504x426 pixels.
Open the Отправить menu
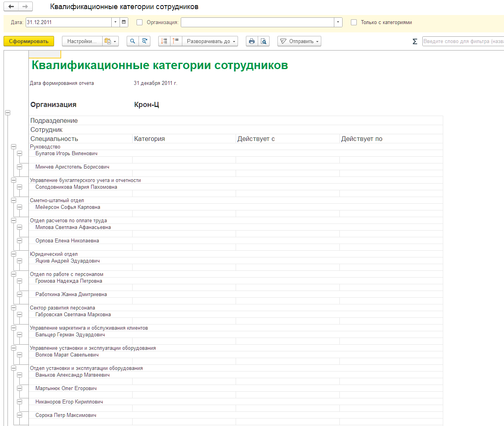(x=299, y=41)
